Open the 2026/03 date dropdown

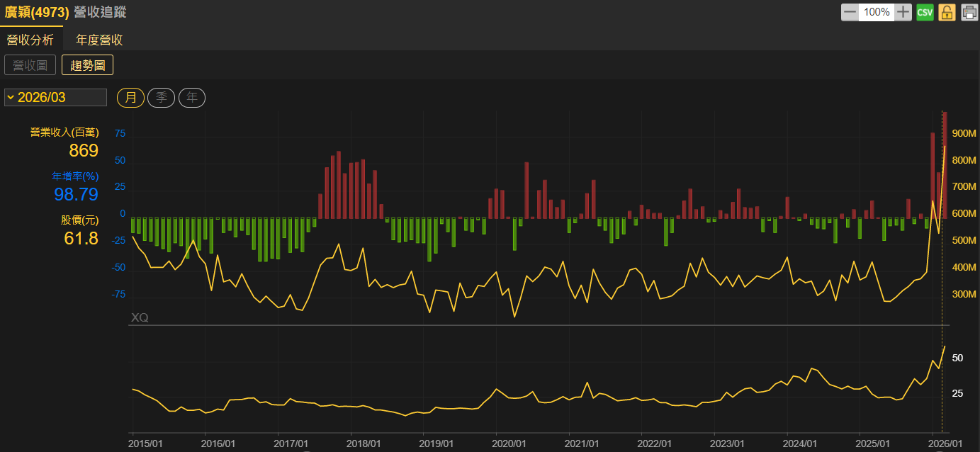tap(55, 98)
